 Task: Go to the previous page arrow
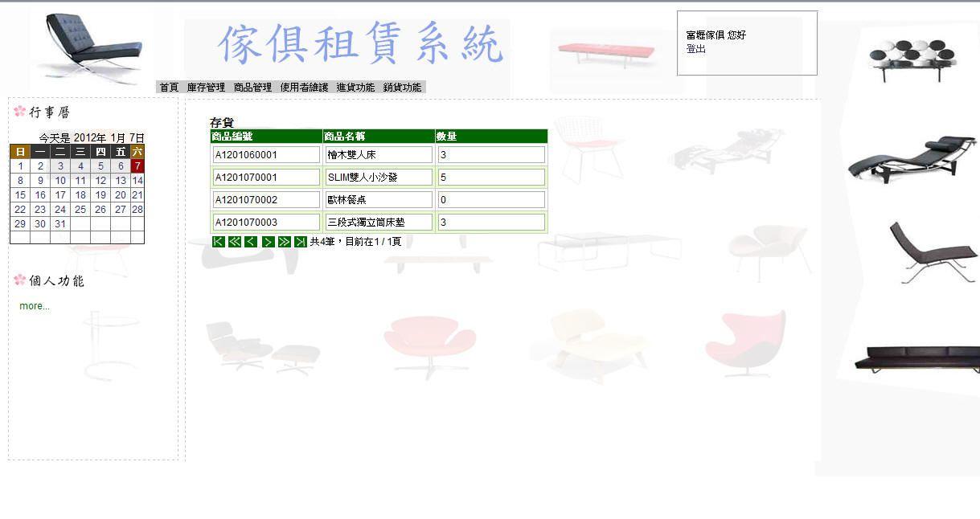(x=251, y=242)
